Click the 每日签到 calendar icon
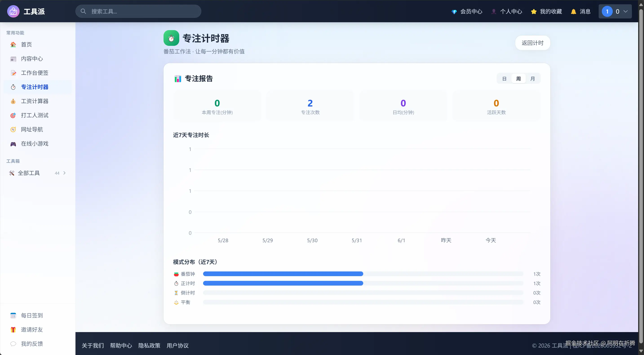This screenshot has height=355, width=644. tap(13, 315)
